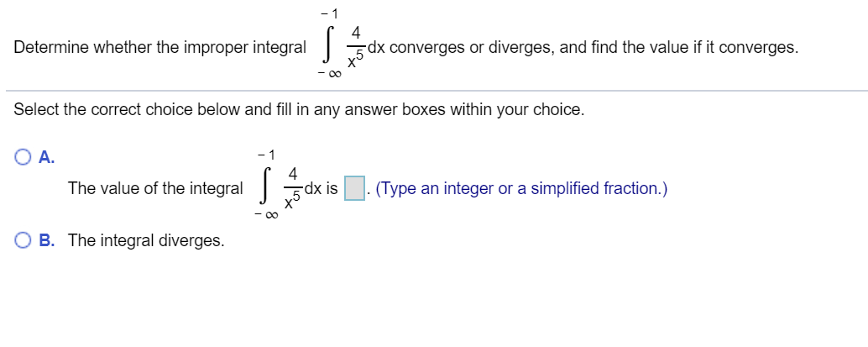The height and width of the screenshot is (347, 868).
Task: Click 'Determine whether the improper integral' text
Action: tap(159, 48)
